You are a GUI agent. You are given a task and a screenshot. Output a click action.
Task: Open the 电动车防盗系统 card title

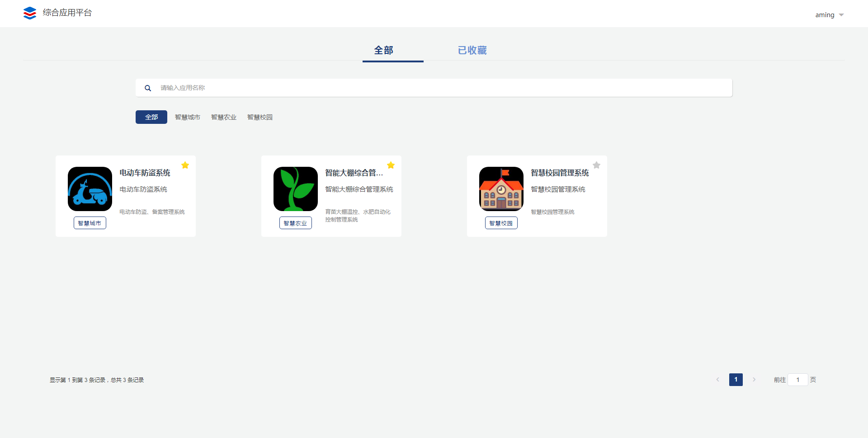145,173
